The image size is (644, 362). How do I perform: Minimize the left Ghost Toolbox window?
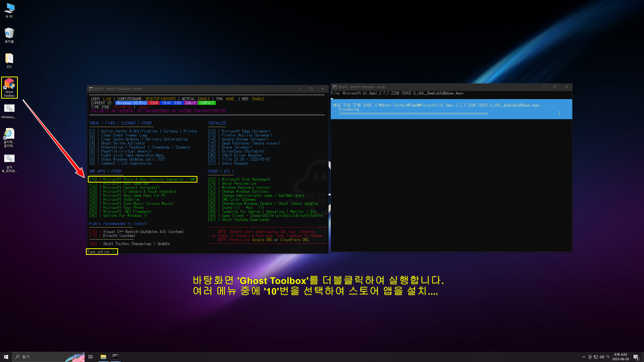pos(300,89)
